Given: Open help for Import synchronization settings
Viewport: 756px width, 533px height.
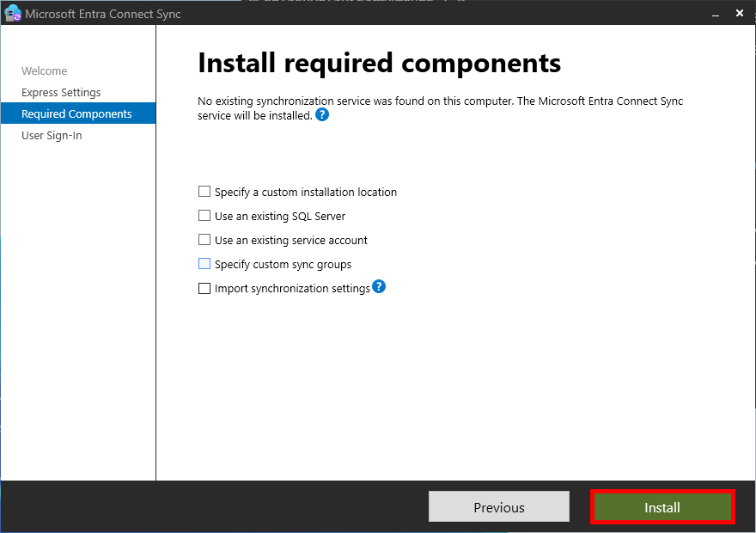Looking at the screenshot, I should [379, 287].
